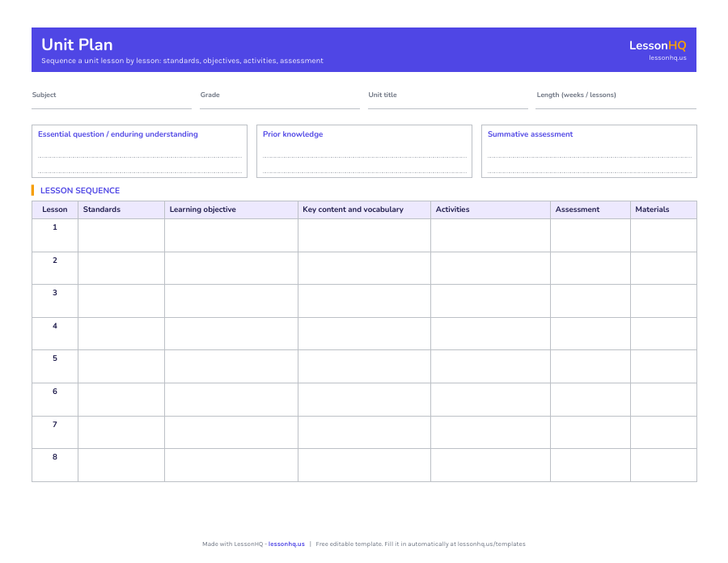
Task: Click the Lesson column header
Action: click(55, 210)
